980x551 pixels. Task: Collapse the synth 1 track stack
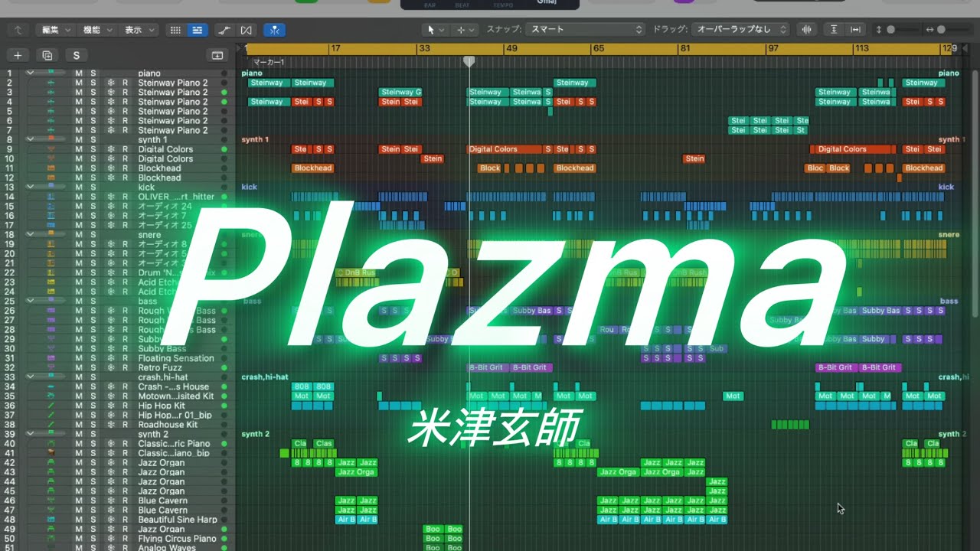(31, 140)
